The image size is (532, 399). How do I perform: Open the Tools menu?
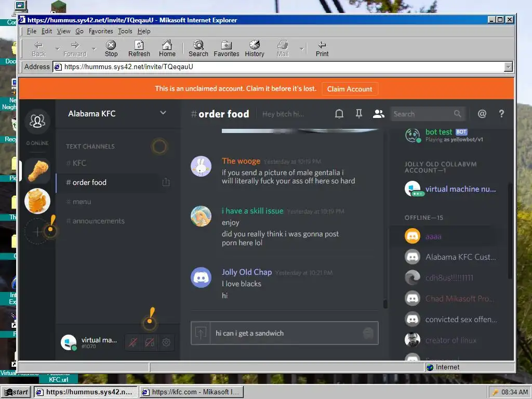(x=125, y=31)
